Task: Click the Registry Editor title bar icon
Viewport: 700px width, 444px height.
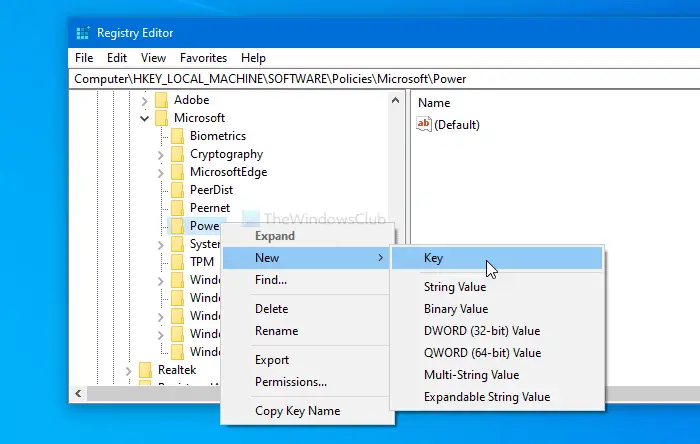Action: point(83,33)
